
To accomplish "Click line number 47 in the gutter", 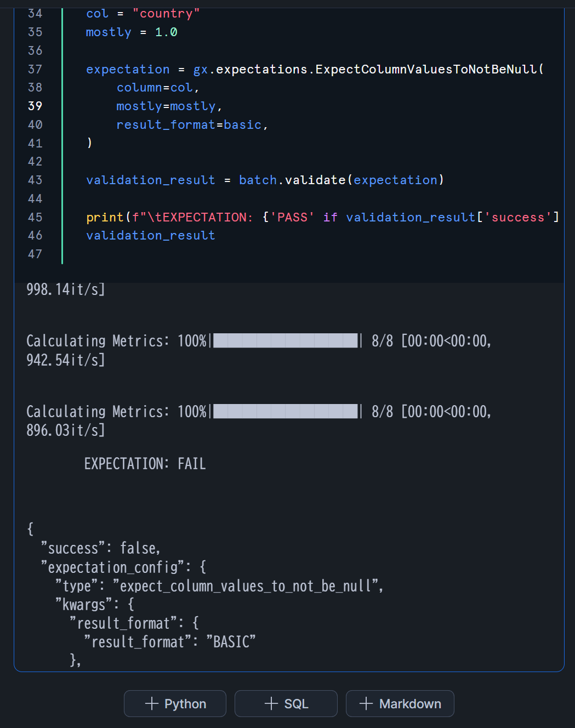I will (x=35, y=254).
